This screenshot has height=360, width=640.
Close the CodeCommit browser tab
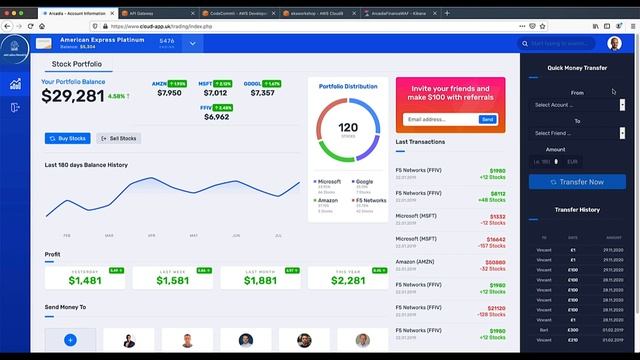[273, 13]
